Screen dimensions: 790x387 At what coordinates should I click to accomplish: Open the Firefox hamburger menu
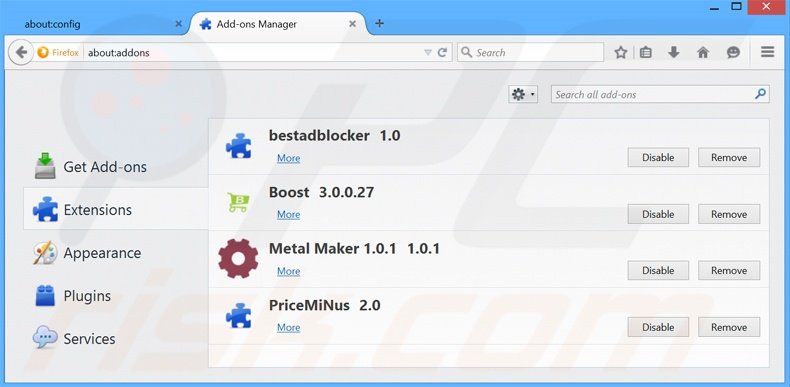[767, 52]
